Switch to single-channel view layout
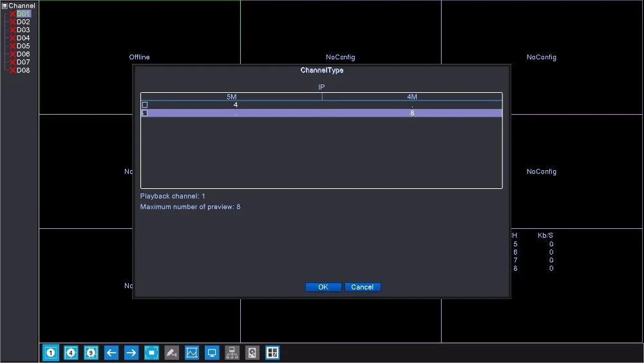This screenshot has width=644, height=363. [51, 353]
